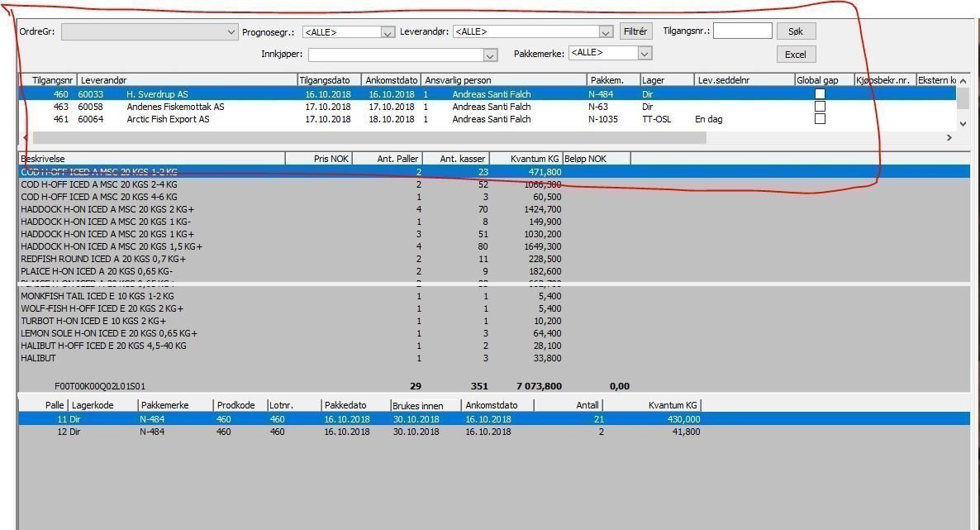Select REDFISH ROUND ICED A 20 KGS 0,7 KG+

494,259
